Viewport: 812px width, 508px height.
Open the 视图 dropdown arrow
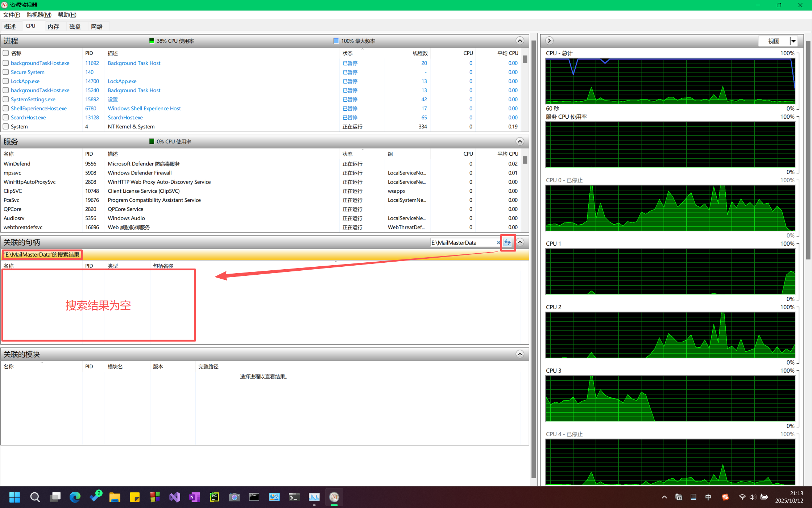pyautogui.click(x=794, y=41)
